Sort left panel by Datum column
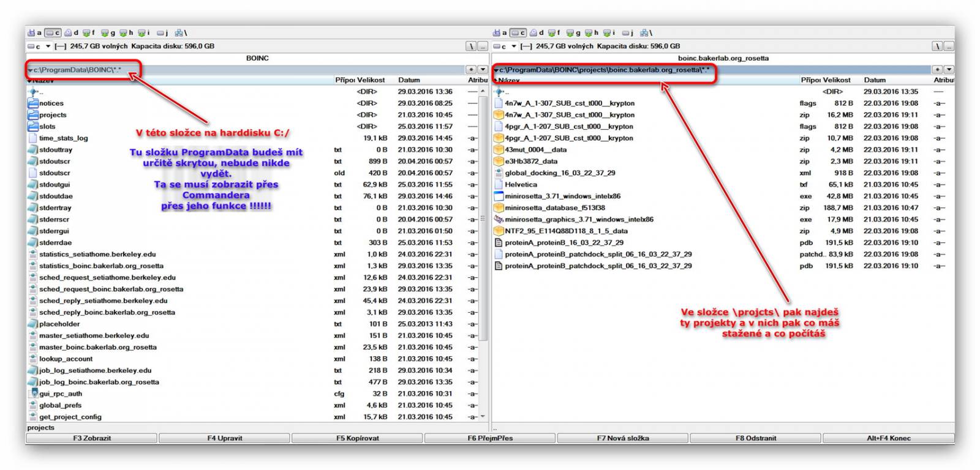 [409, 80]
